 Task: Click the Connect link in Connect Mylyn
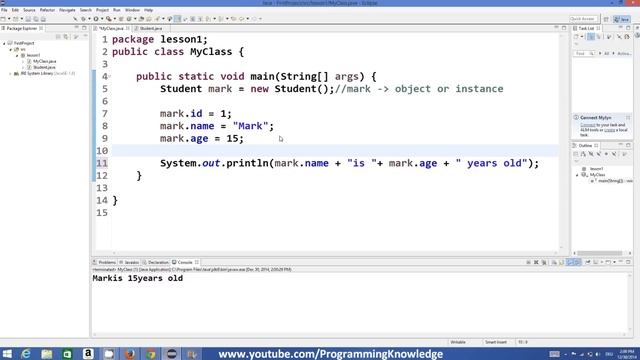(x=587, y=125)
